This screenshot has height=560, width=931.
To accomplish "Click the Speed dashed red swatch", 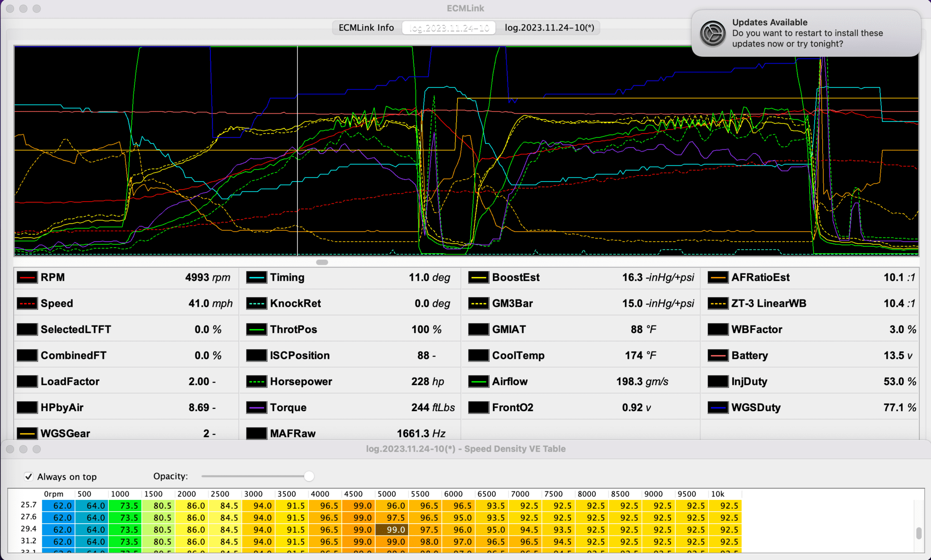I will (x=27, y=304).
